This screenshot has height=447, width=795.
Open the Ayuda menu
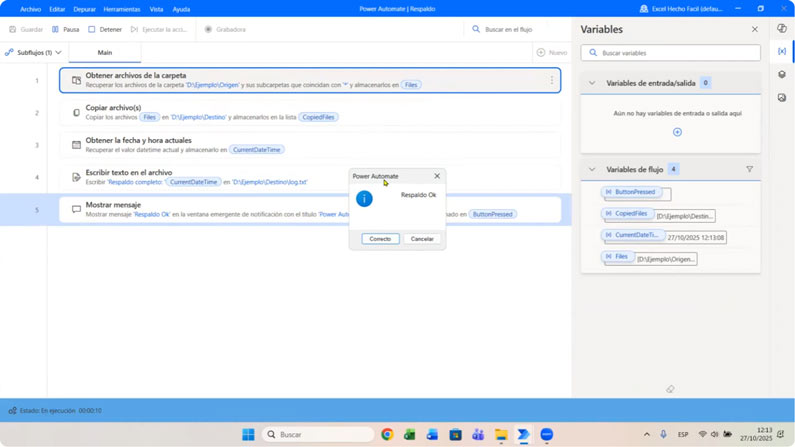click(x=181, y=9)
